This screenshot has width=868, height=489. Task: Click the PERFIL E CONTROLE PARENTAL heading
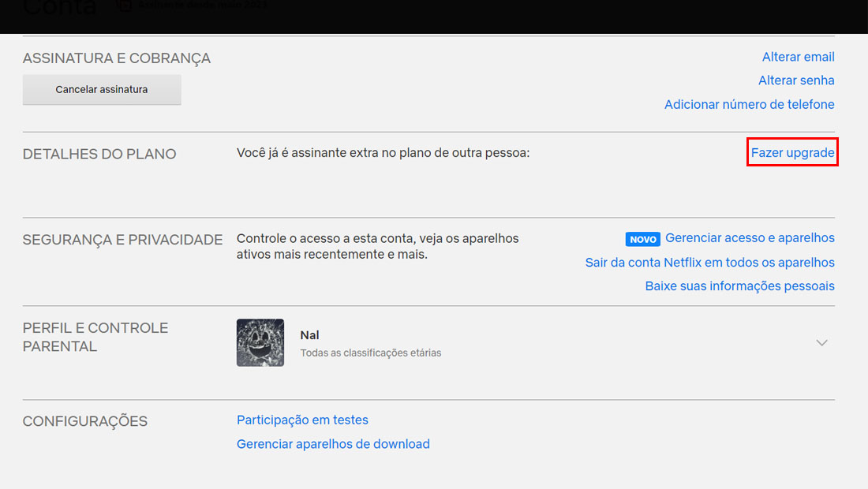[x=95, y=337]
